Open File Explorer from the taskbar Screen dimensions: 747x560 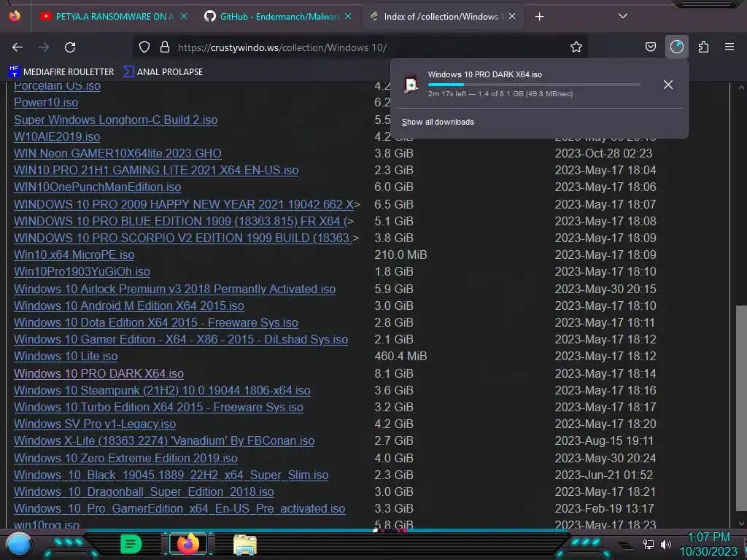[x=245, y=545]
